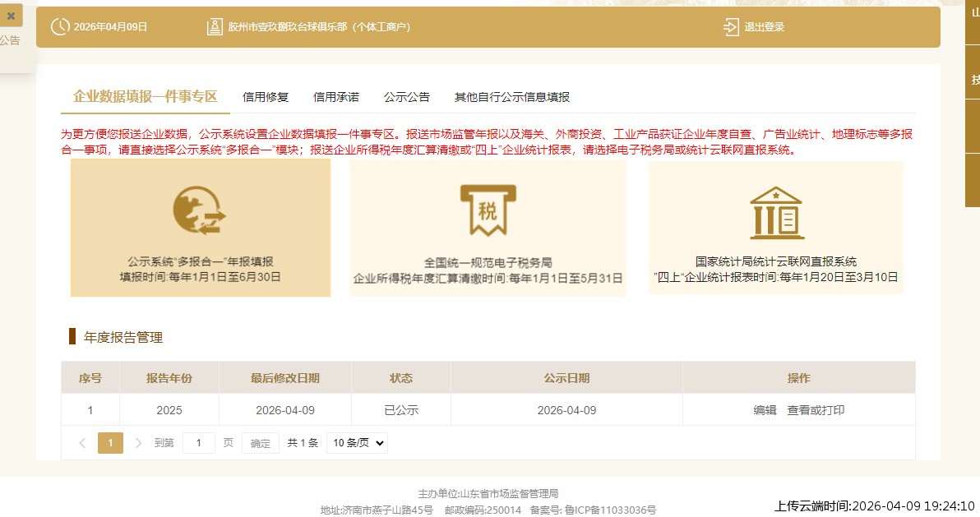Switch to 其他自行公示信息填报 tab

512,96
